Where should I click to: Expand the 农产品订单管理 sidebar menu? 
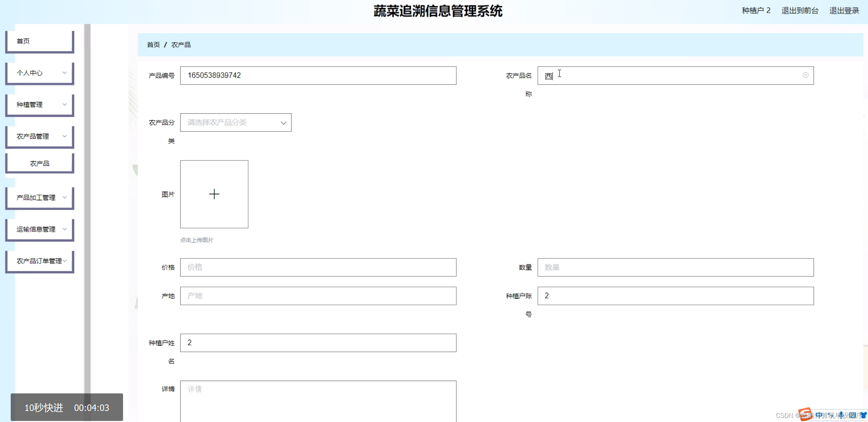tap(39, 261)
